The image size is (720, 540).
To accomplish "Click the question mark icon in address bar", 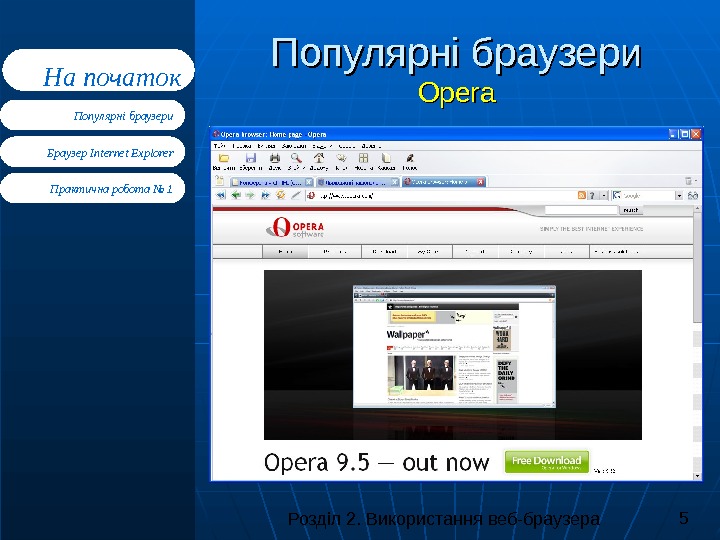I will click(592, 195).
